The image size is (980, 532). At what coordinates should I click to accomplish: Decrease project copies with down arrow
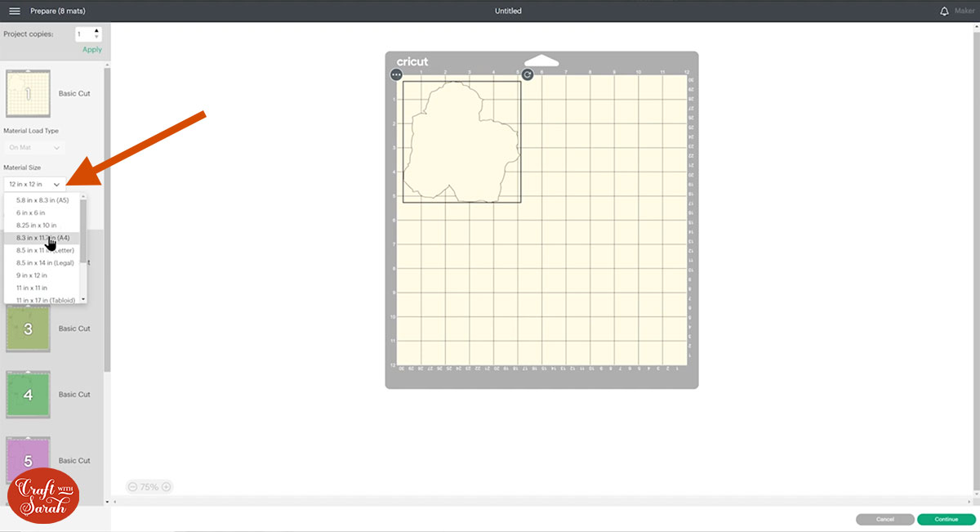coord(97,37)
